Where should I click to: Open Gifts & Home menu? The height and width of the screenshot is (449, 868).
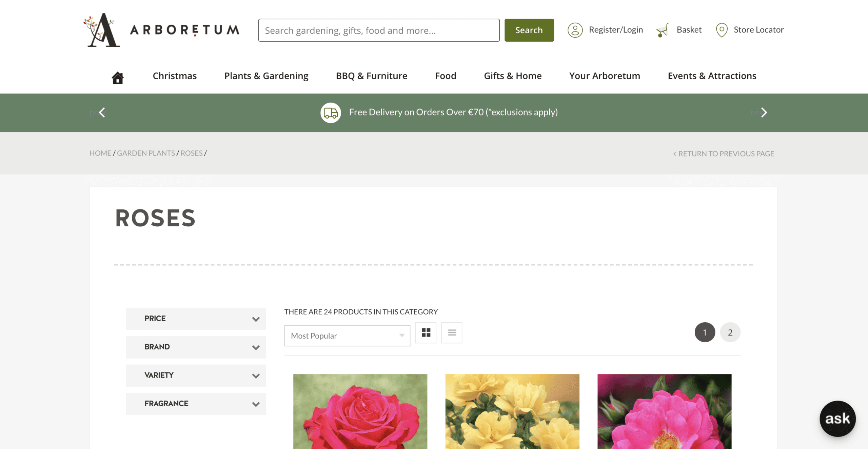pos(513,76)
